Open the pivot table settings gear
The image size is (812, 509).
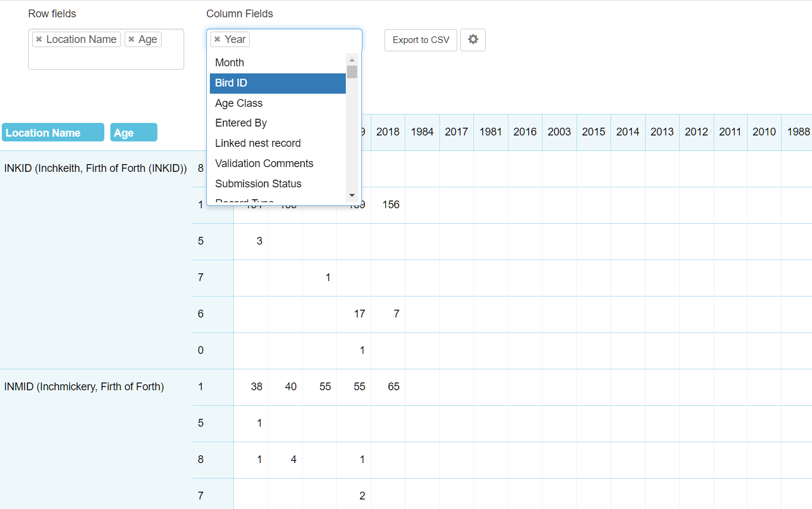tap(472, 39)
